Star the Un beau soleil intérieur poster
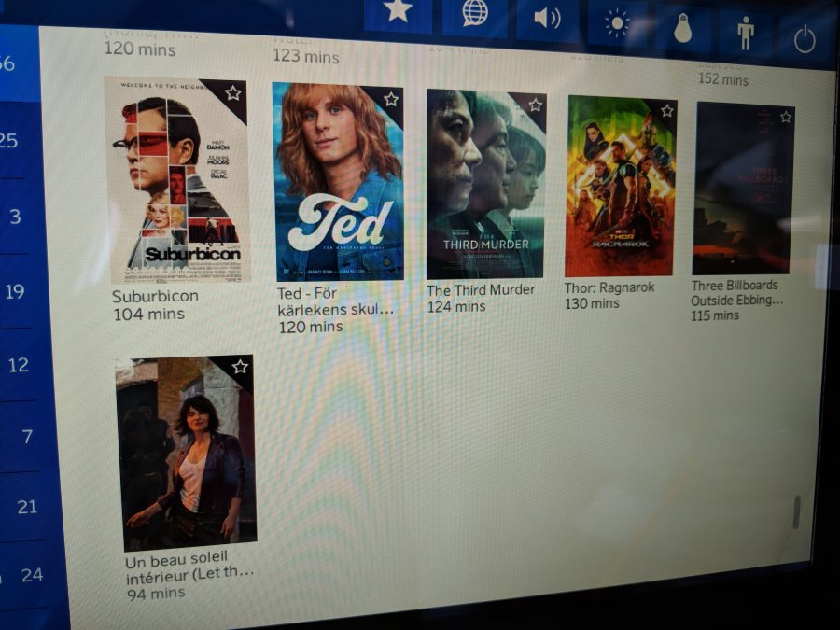This screenshot has height=630, width=840. [240, 367]
